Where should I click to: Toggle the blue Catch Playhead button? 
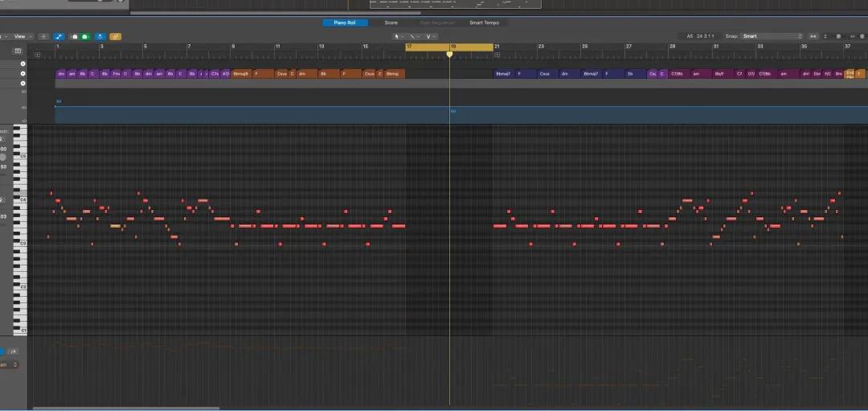(x=100, y=36)
